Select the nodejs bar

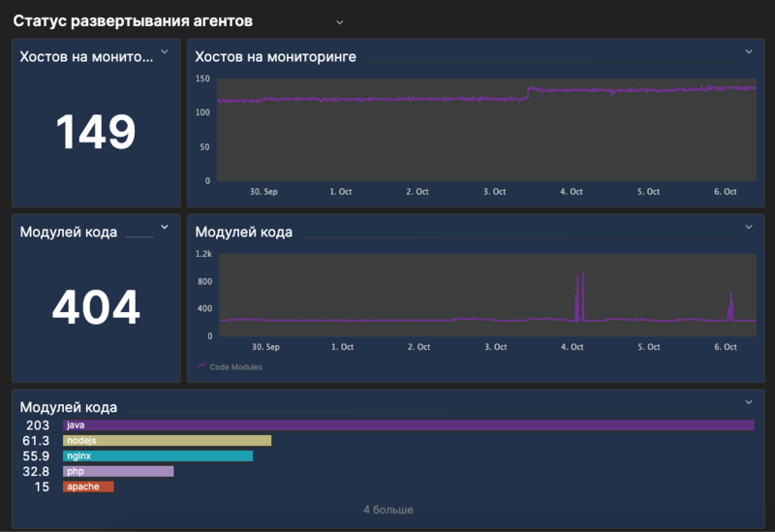coord(167,441)
